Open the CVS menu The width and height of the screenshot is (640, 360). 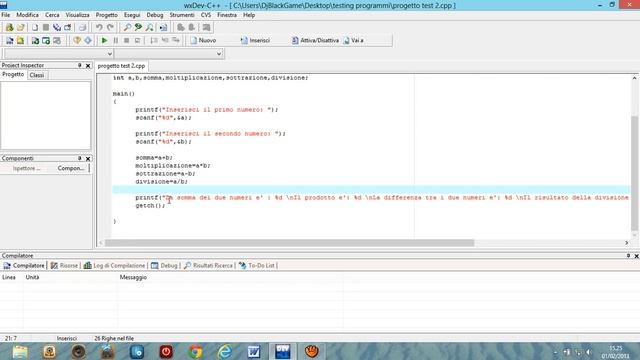[206, 15]
